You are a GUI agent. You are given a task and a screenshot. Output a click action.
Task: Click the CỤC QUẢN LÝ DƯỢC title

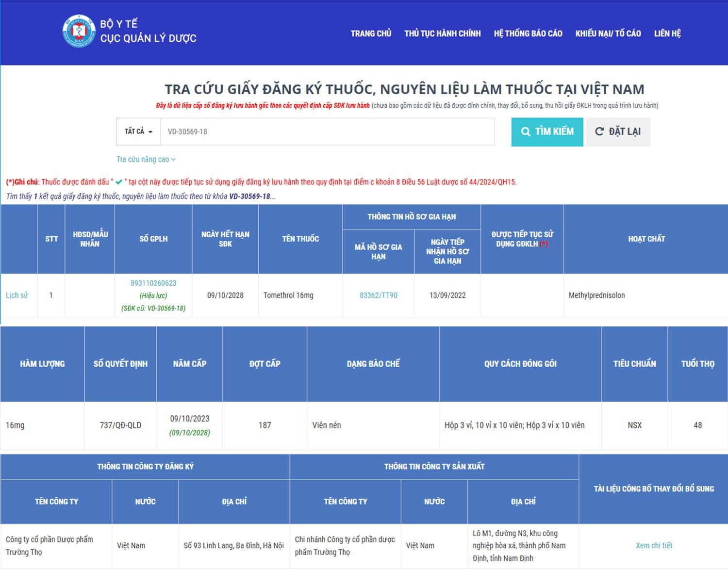pyautogui.click(x=149, y=38)
